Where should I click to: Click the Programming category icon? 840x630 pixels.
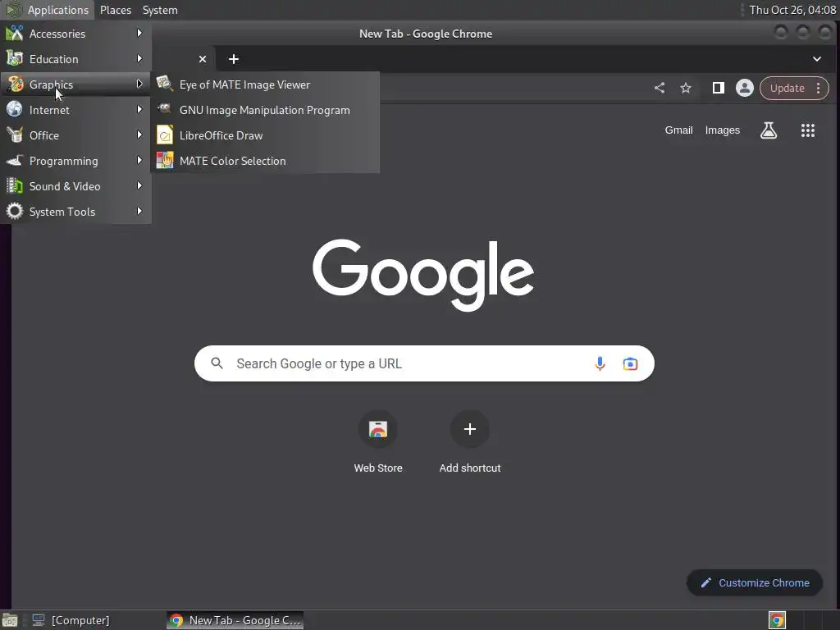coord(15,160)
